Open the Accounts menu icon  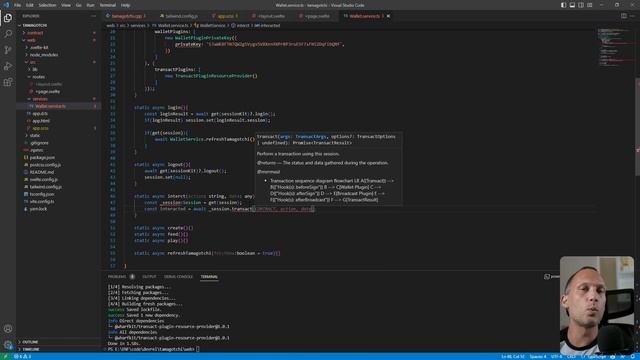pos(8,329)
